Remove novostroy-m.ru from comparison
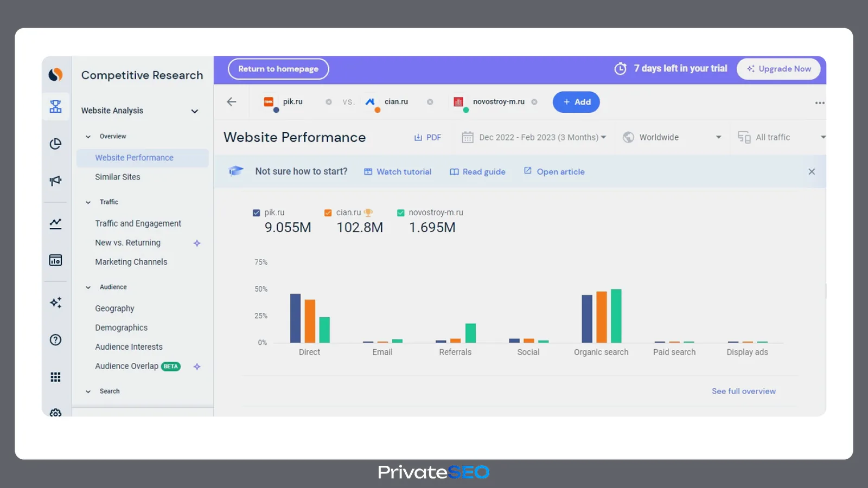 tap(534, 102)
